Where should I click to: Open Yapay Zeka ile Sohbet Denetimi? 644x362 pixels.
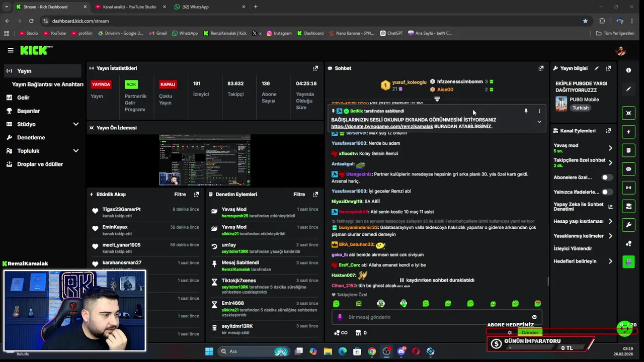(583, 207)
